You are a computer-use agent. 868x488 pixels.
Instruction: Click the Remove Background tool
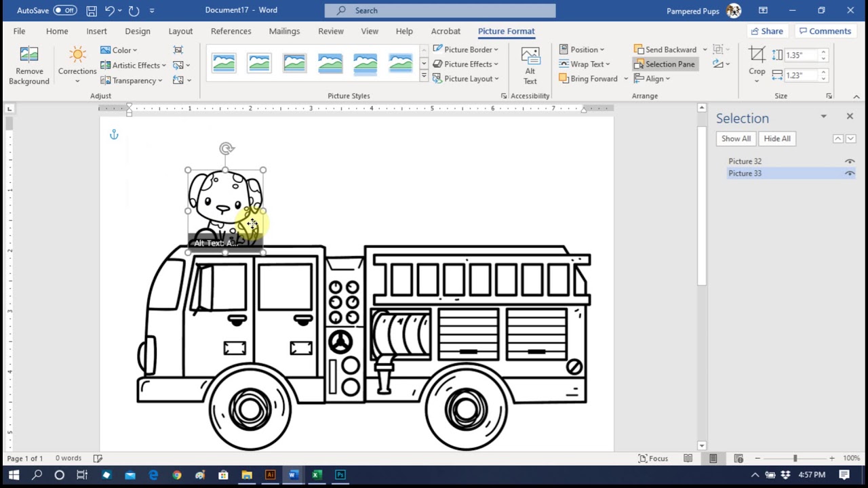(x=29, y=66)
